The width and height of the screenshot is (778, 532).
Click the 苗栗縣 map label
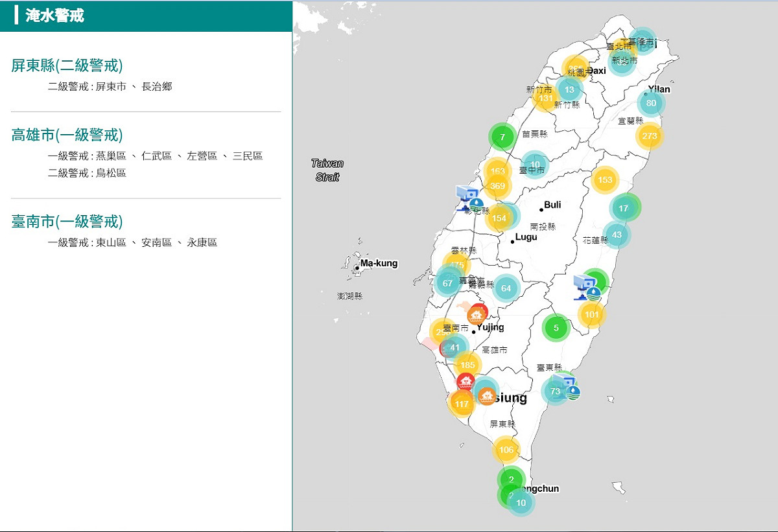pos(535,134)
